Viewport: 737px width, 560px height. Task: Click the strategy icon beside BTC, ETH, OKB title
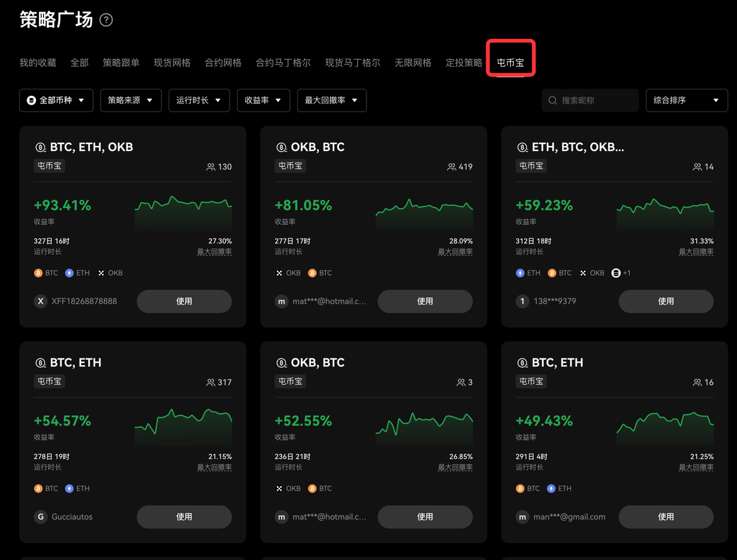[x=41, y=148]
